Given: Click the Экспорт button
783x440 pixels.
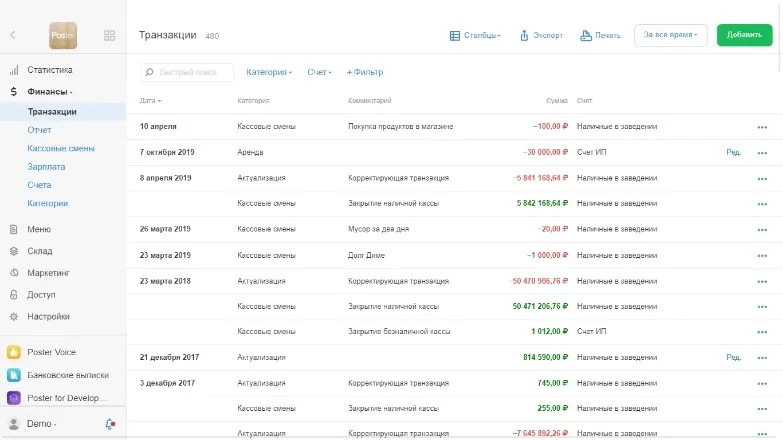Looking at the screenshot, I should (541, 35).
